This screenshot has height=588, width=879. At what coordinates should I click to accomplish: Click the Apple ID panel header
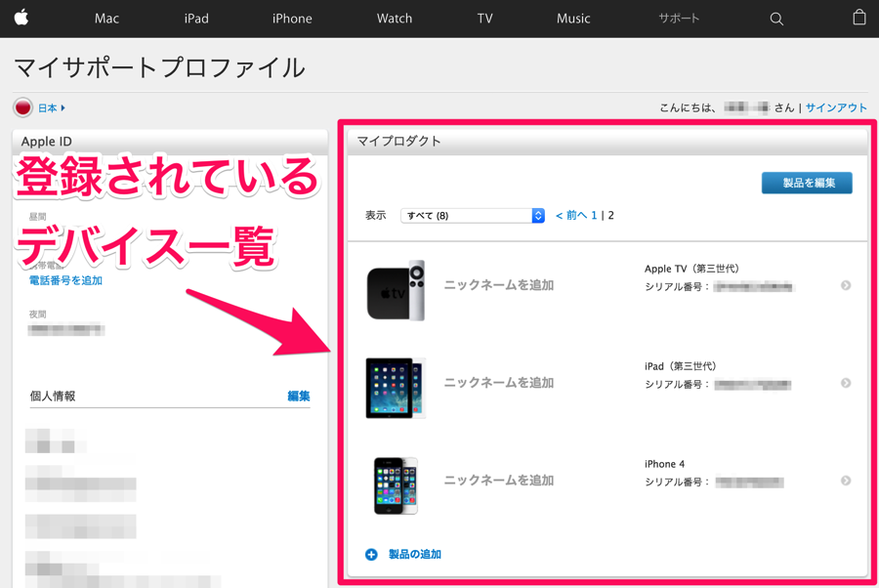[x=170, y=142]
